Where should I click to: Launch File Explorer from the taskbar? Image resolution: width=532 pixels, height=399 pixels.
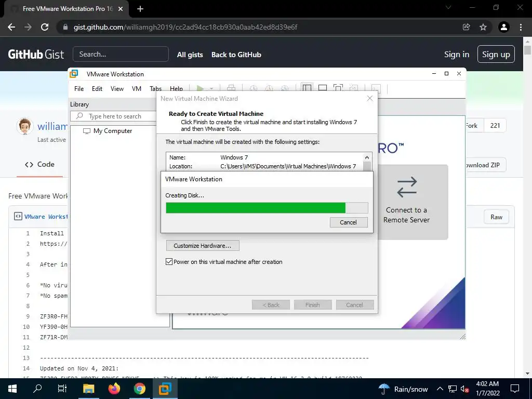[x=88, y=389]
